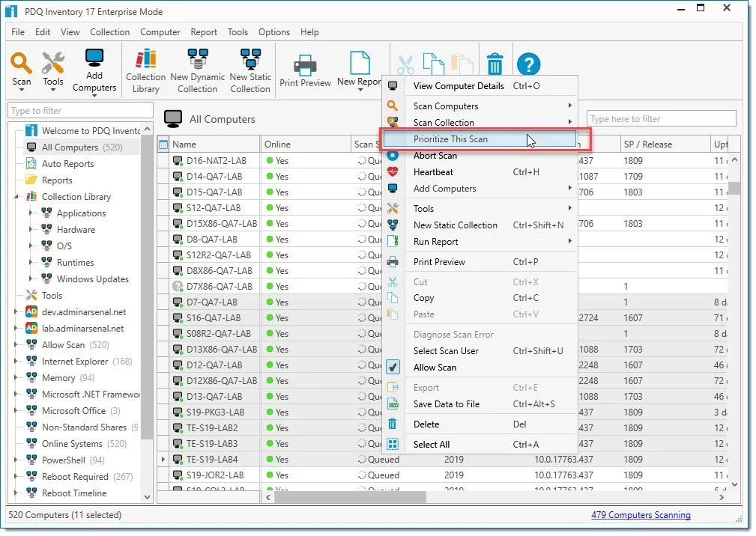This screenshot has height=536, width=756.
Task: Expand the Internet Explorer collection node
Action: (16, 361)
